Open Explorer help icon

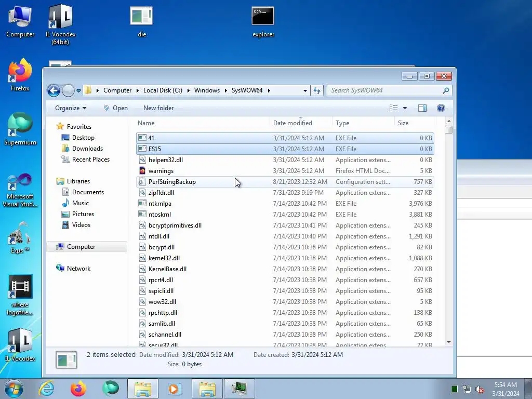coord(441,108)
